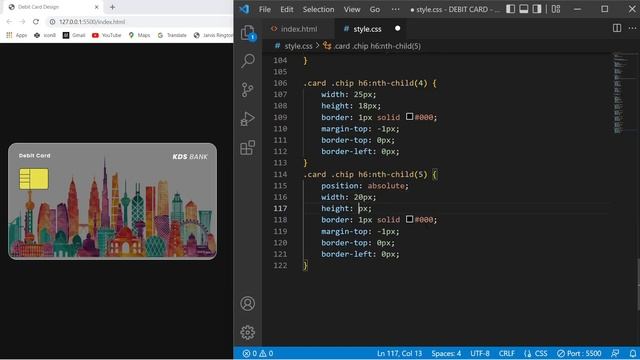Close the Debit Card Design browser tab

coord(96,7)
